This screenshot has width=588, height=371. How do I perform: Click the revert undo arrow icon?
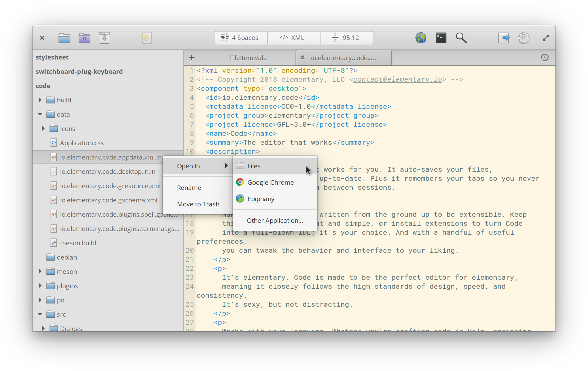coord(146,38)
